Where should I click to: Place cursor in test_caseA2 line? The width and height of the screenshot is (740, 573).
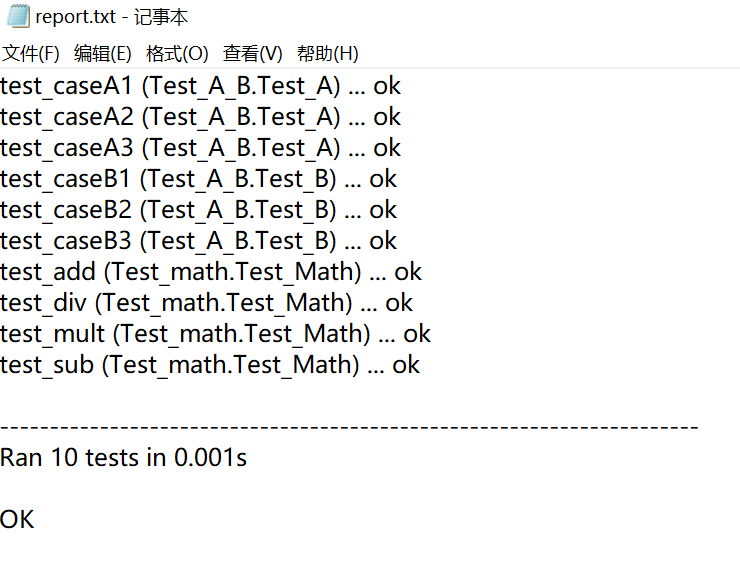201,117
